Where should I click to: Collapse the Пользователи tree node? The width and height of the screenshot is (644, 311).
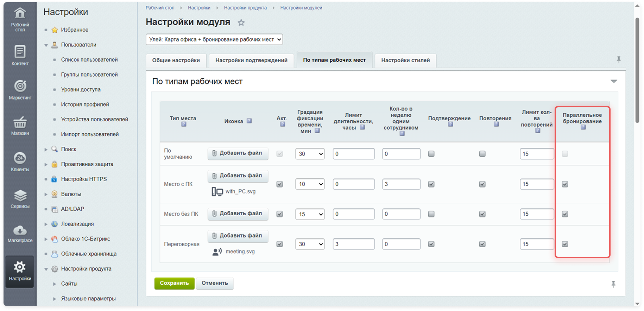[46, 45]
